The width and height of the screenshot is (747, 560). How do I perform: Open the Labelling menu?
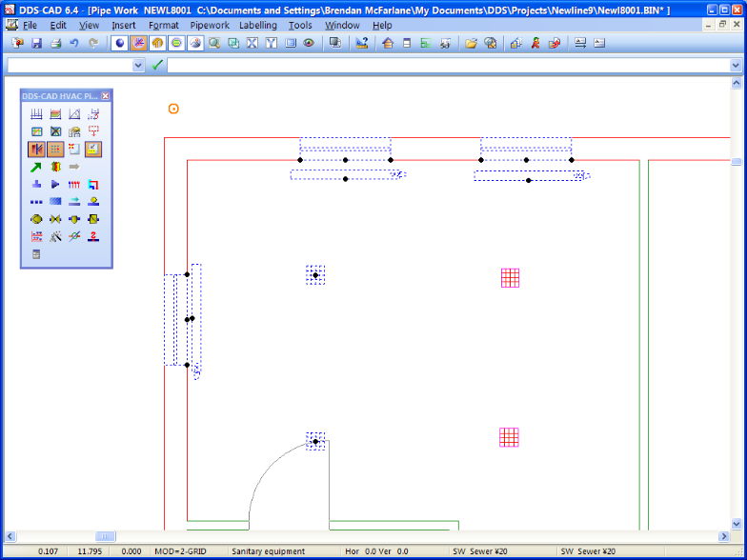(x=257, y=25)
